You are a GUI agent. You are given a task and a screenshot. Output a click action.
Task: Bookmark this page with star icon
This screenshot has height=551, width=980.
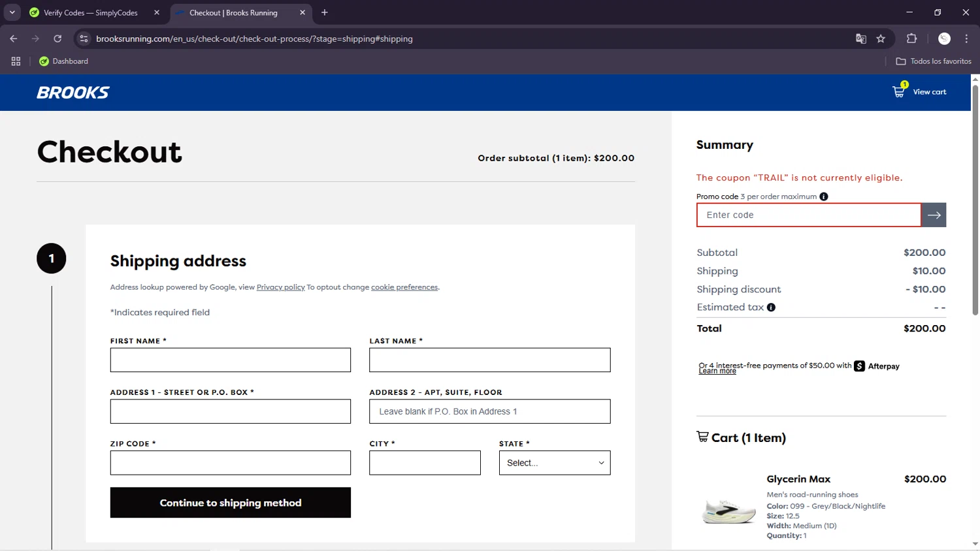click(x=881, y=39)
